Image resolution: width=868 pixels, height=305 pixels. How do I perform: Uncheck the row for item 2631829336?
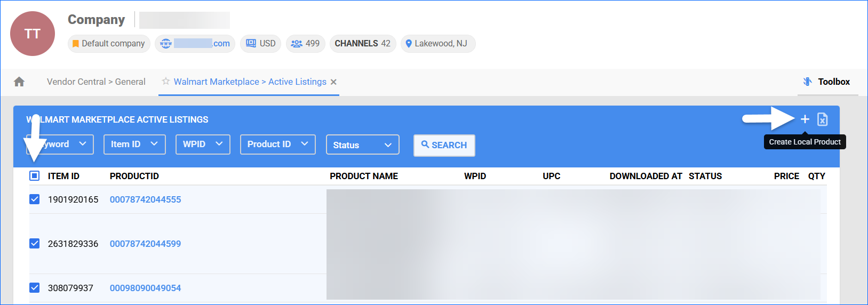pos(34,244)
